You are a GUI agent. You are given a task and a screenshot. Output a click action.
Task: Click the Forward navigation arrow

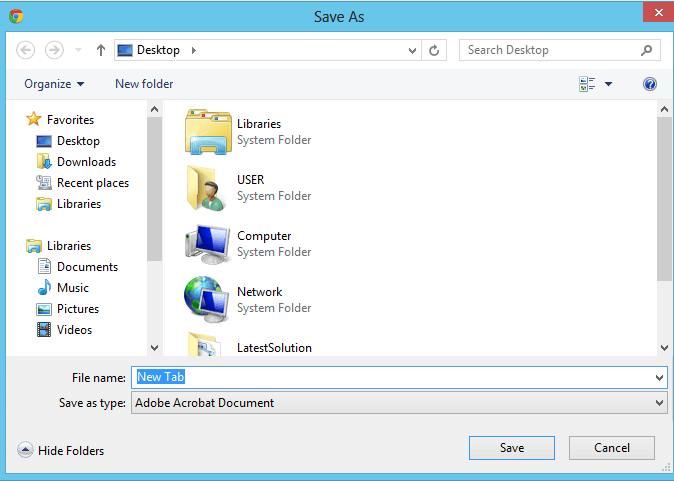pyautogui.click(x=54, y=50)
